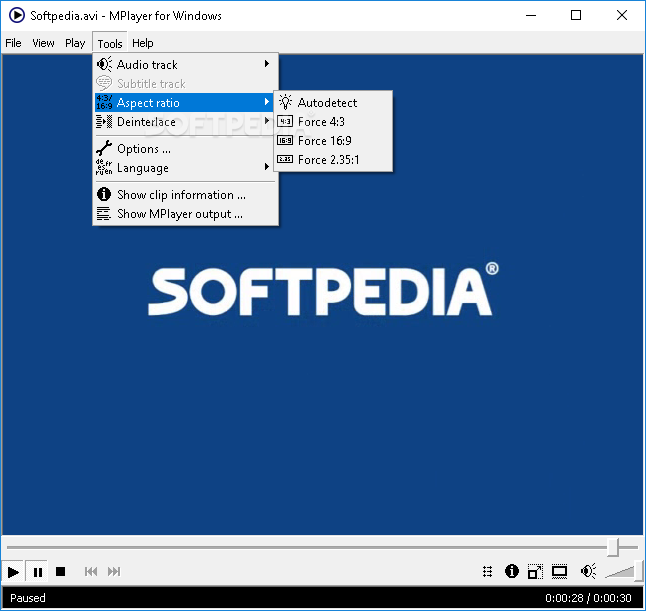The width and height of the screenshot is (646, 611).
Task: Expand the Audio track submenu arrow
Action: [x=267, y=64]
